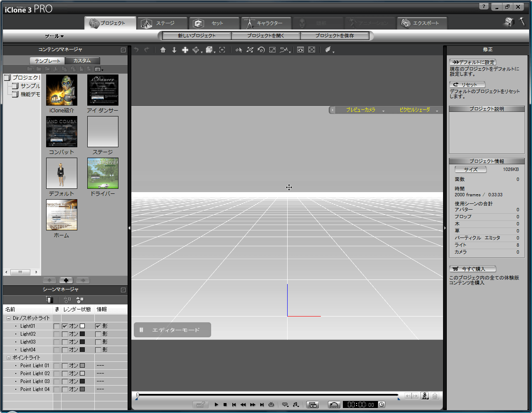Viewport: 532px width, 413px height.
Task: Select the camera pan four-arrow tool
Action: tap(185, 49)
